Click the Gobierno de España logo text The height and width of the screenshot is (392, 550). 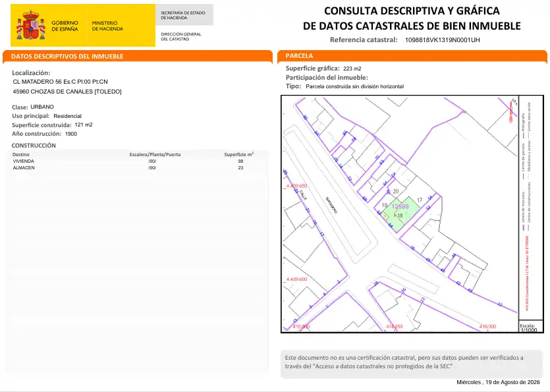click(x=65, y=26)
